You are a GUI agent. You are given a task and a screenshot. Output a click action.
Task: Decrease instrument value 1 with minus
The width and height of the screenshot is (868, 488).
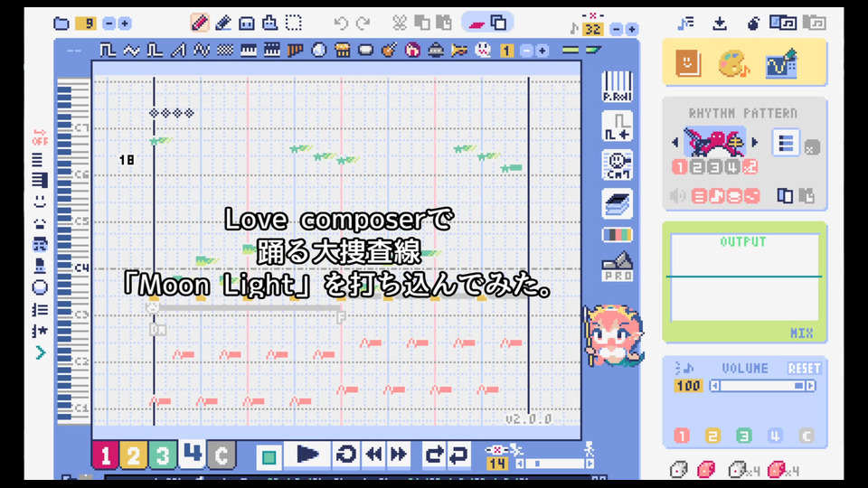[526, 51]
